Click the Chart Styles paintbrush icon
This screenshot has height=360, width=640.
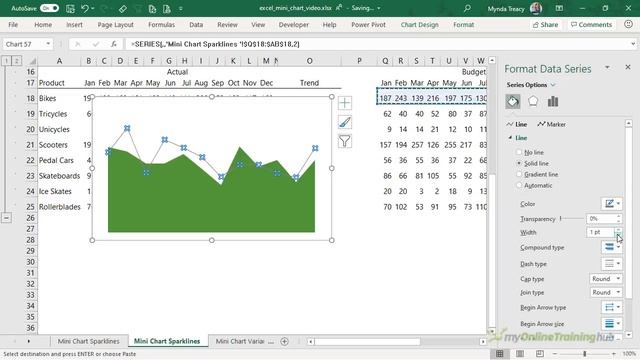coord(345,122)
